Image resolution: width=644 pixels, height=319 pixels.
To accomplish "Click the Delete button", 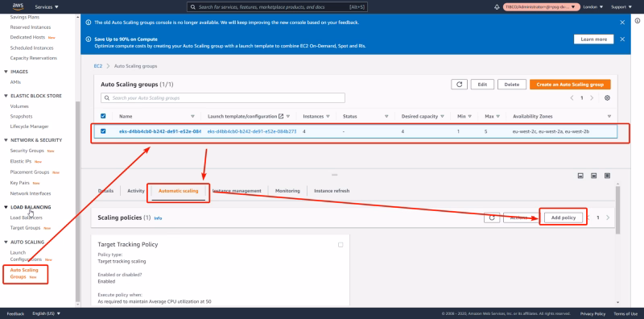I will pos(512,85).
